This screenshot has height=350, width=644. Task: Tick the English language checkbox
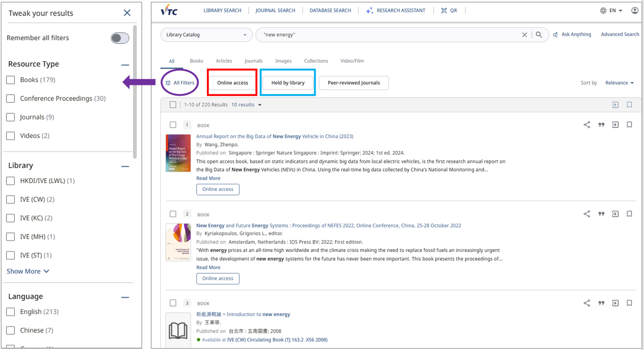point(10,312)
